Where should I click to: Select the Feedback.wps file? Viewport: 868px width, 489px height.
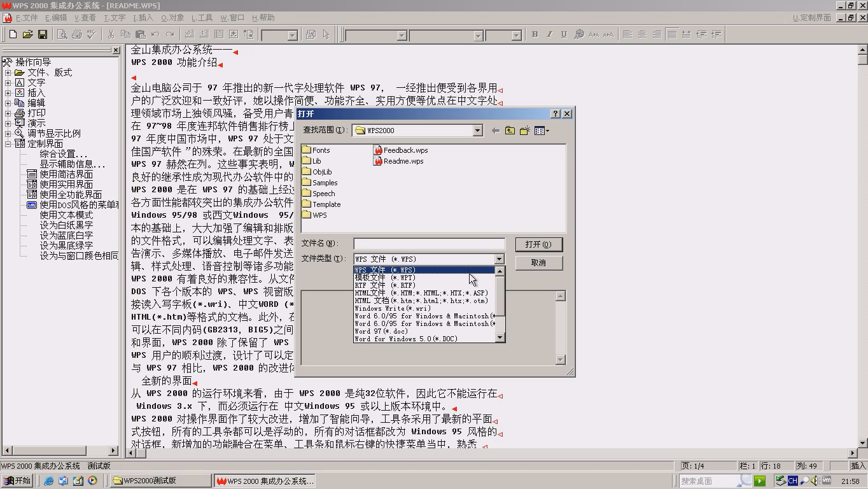401,150
